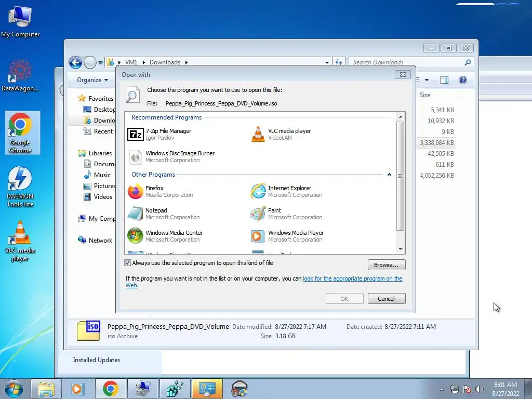Open the address bar history dropdown

tap(327, 62)
